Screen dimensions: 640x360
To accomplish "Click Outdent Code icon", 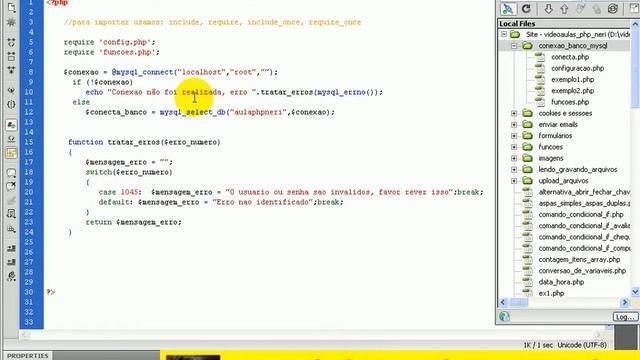I will pyautogui.click(x=11, y=262).
